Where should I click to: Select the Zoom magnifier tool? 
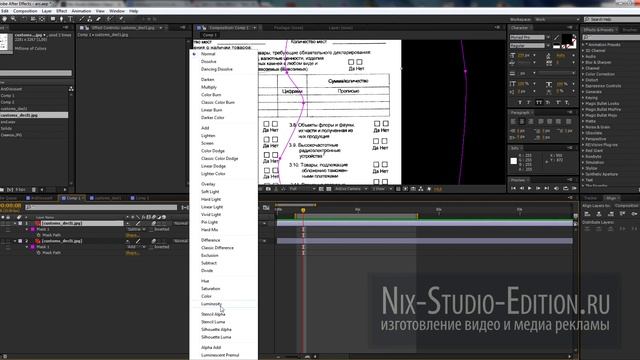13,19
